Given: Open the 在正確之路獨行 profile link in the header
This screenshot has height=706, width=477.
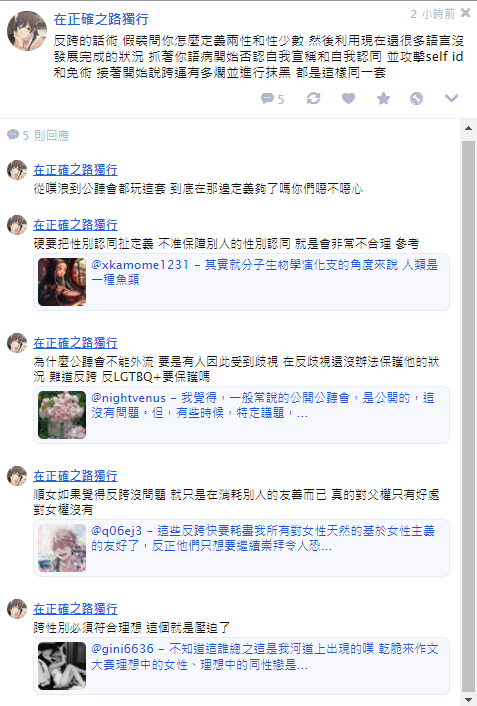Looking at the screenshot, I should (101, 19).
